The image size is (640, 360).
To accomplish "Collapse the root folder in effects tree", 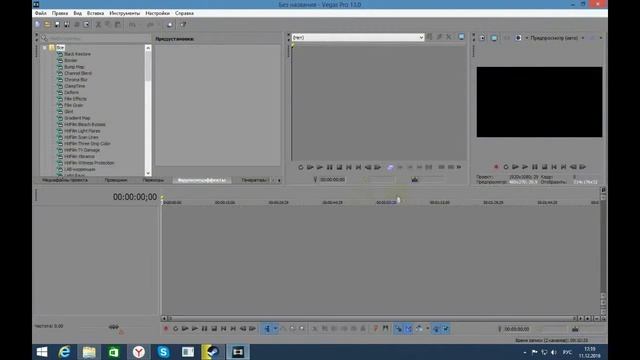I will click(44, 48).
